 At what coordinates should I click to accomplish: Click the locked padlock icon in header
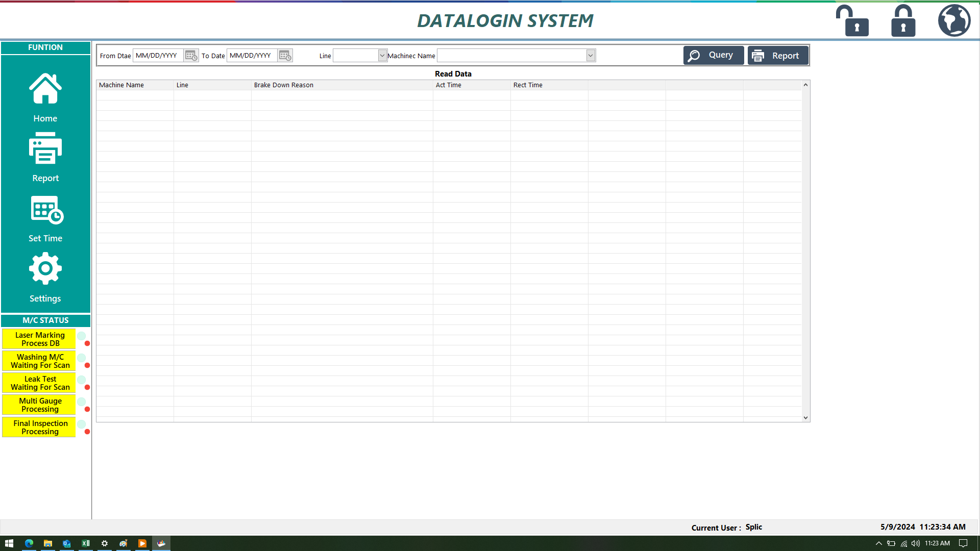903,21
